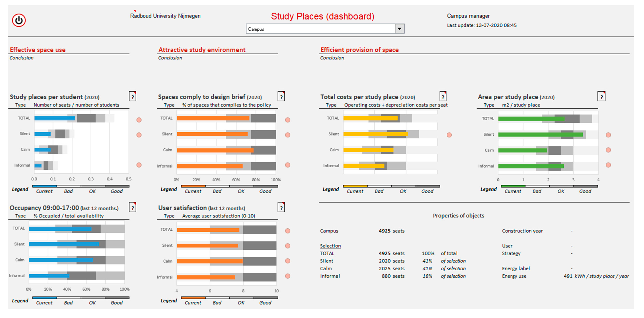Select the Efficient provision of space heading

tap(360, 50)
